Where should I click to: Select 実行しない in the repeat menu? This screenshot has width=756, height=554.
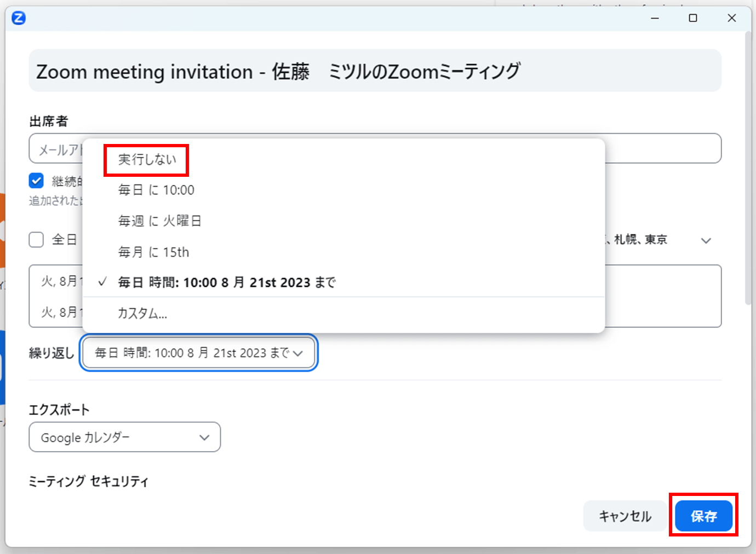[x=147, y=159]
